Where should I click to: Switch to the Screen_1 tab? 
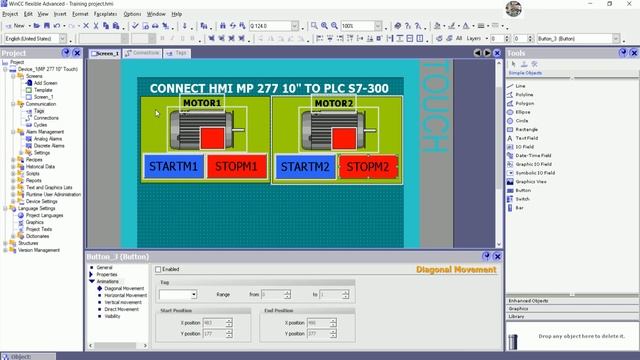point(105,53)
